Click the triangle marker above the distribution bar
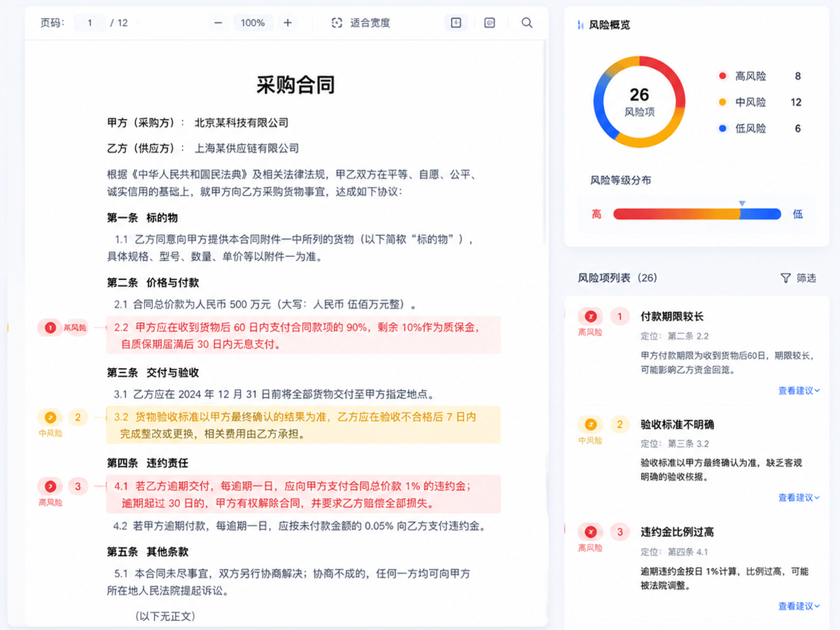 point(742,204)
